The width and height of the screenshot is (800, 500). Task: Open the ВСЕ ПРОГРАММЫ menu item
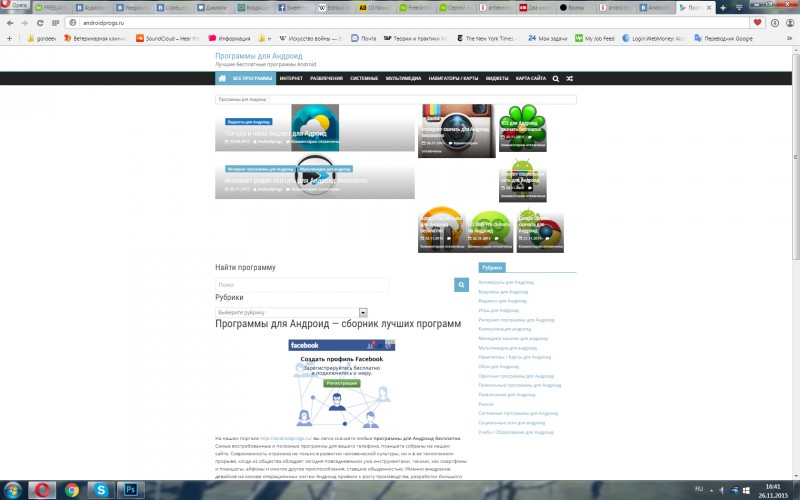click(x=253, y=79)
